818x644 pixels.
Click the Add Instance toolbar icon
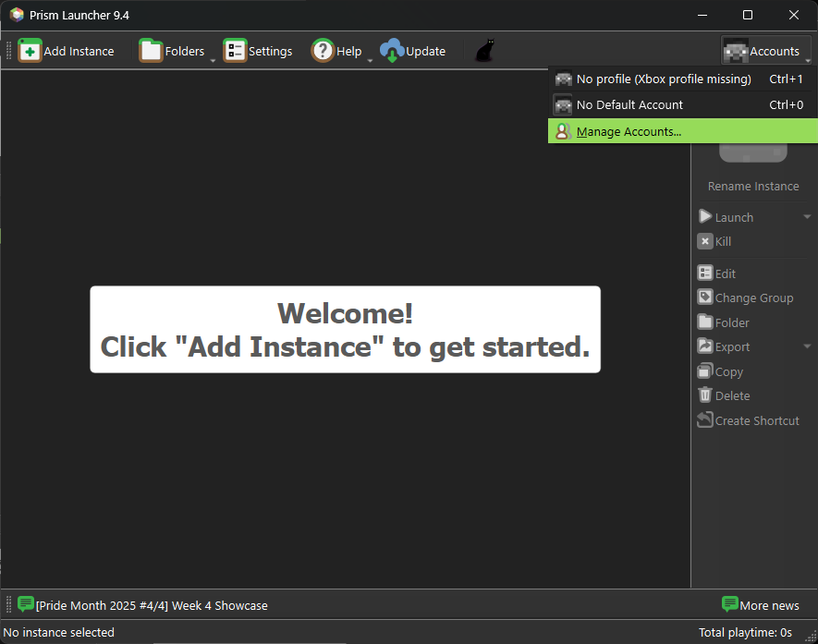31,51
